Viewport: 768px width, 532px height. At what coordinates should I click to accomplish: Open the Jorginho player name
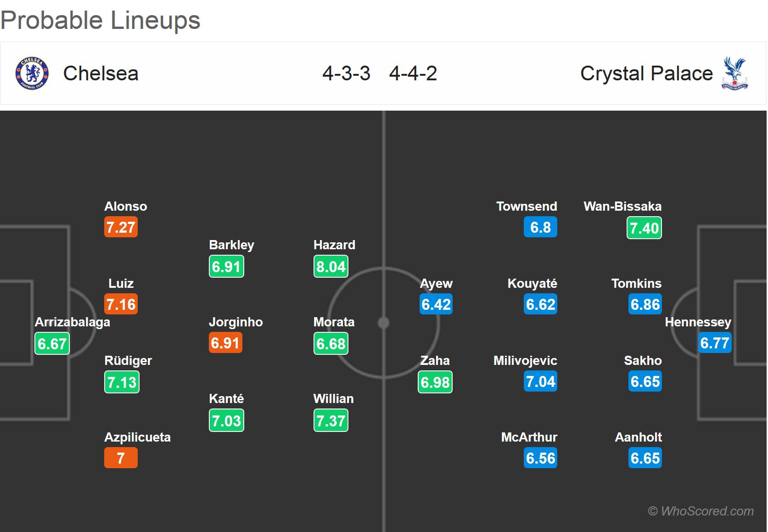click(235, 322)
